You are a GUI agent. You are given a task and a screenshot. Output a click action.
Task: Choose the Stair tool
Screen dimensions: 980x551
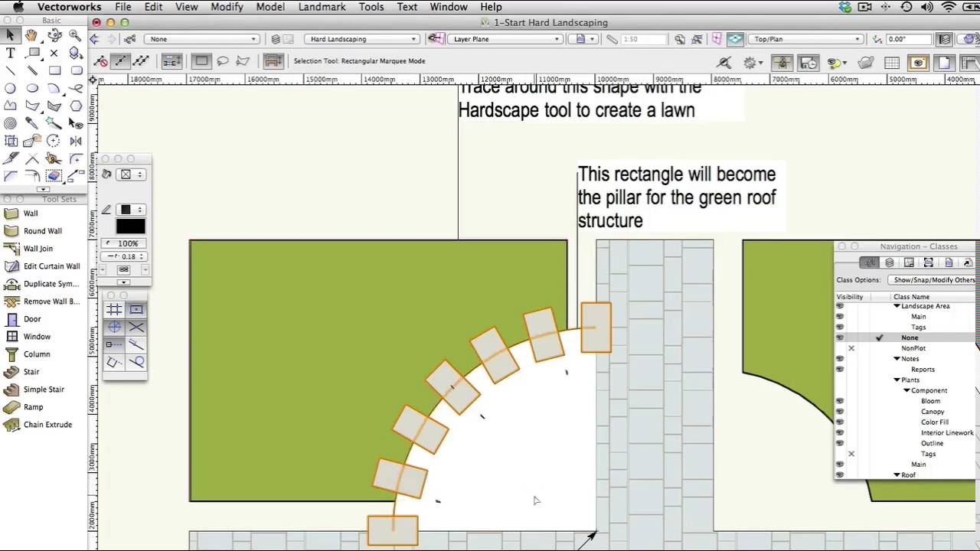[x=31, y=372]
